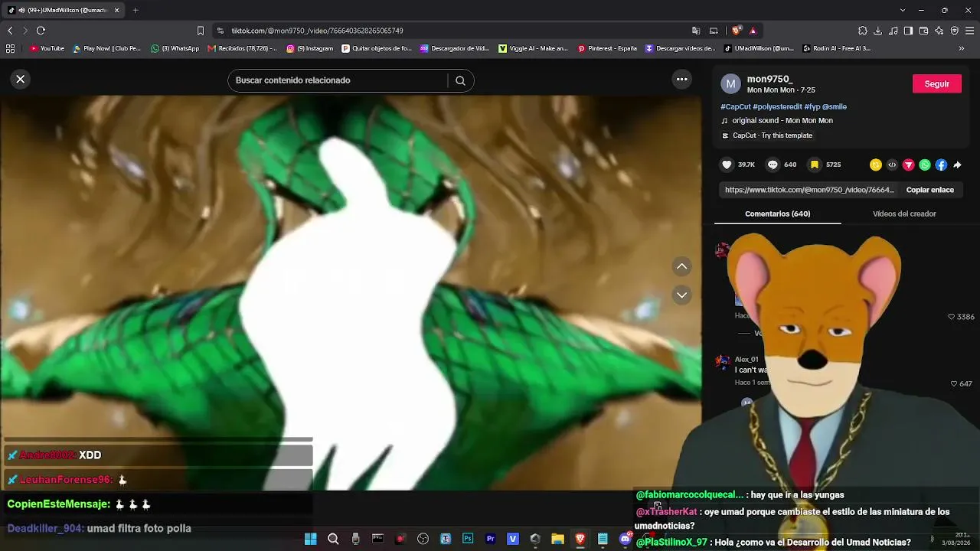The width and height of the screenshot is (980, 551).
Task: Click CapCut Try this template
Action: tap(773, 135)
